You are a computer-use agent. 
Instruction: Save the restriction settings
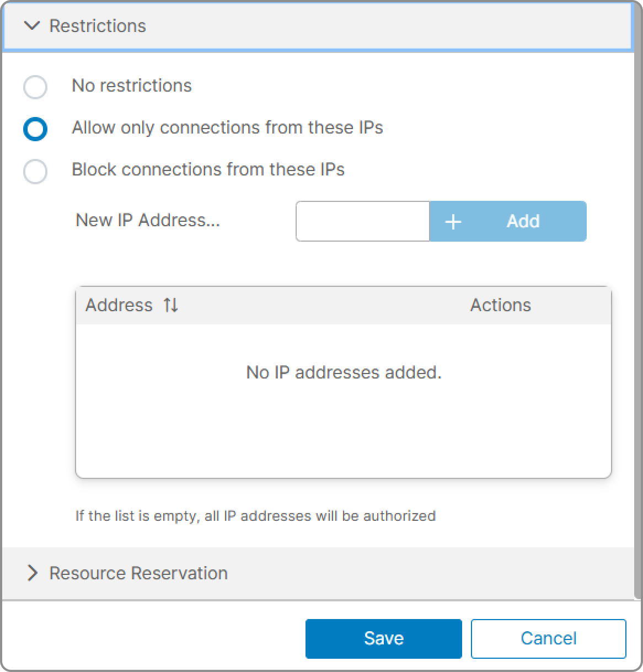coord(384,638)
